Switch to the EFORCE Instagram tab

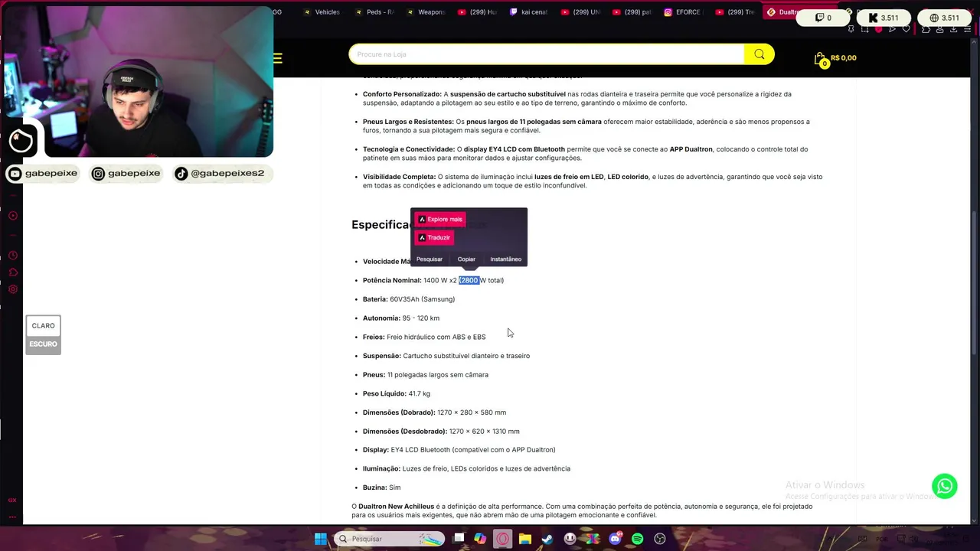tap(684, 12)
